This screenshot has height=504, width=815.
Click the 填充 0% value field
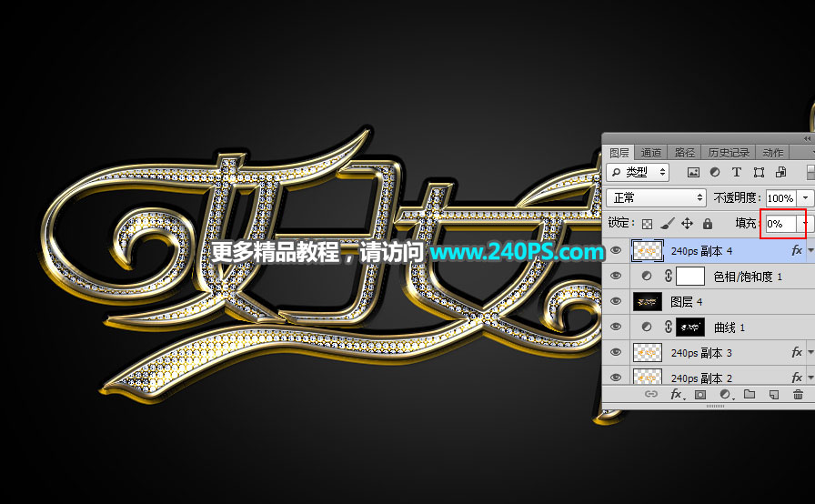coord(781,224)
